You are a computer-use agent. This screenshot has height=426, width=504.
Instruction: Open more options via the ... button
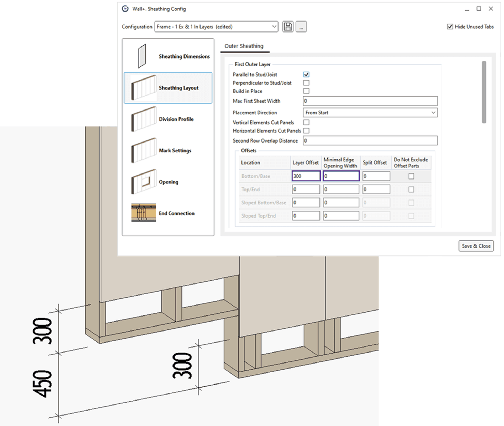click(301, 26)
